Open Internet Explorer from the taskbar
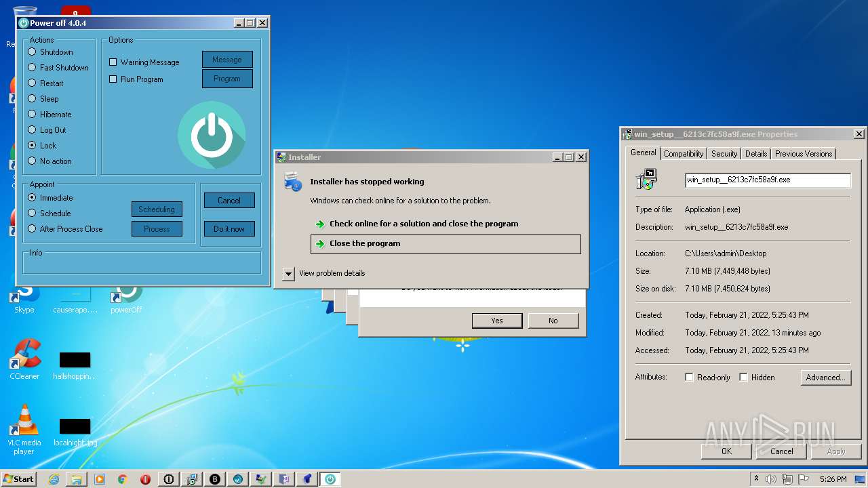The image size is (868, 488). click(54, 479)
